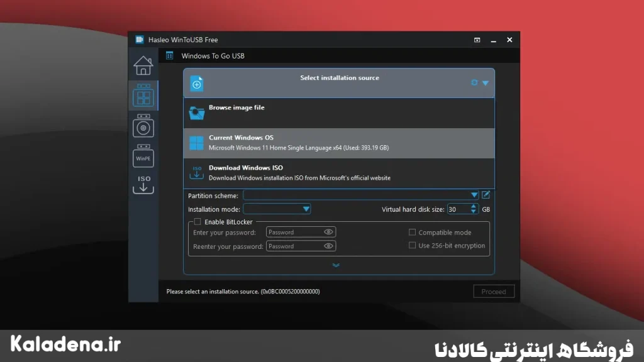
Task: Select the Windows To Go USB sidebar icon
Action: point(143,96)
